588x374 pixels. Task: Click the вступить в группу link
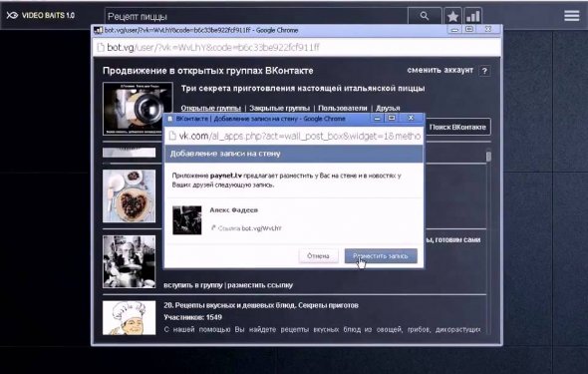[193, 285]
